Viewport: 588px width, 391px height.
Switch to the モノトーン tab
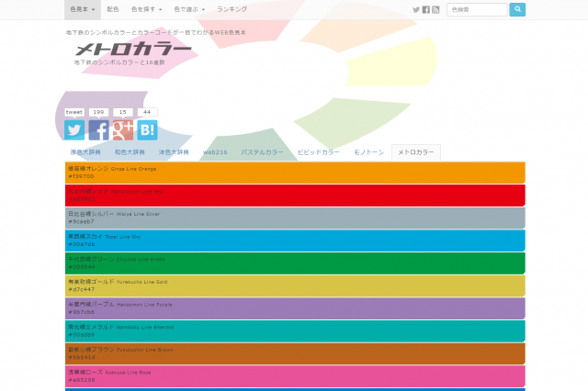368,152
